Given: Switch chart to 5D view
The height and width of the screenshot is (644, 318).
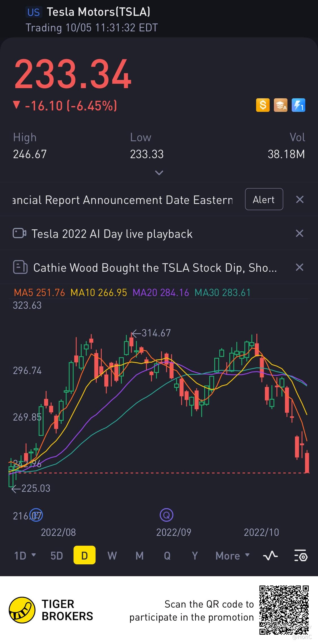Looking at the screenshot, I should pyautogui.click(x=57, y=556).
